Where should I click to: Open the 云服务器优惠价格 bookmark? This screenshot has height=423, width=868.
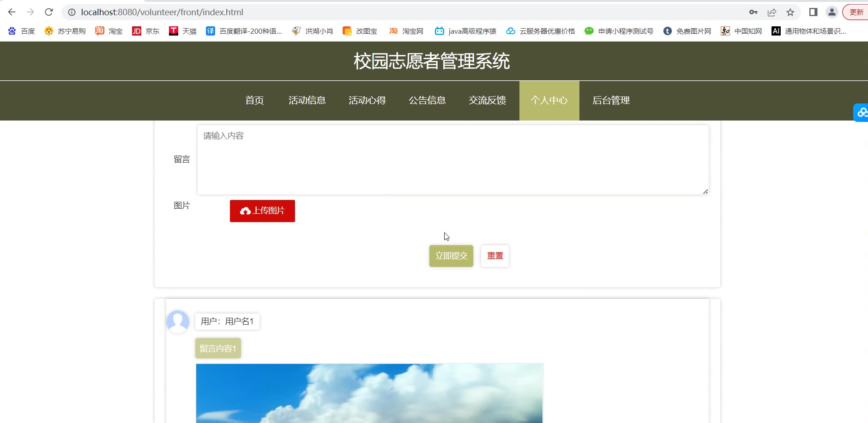(x=541, y=31)
